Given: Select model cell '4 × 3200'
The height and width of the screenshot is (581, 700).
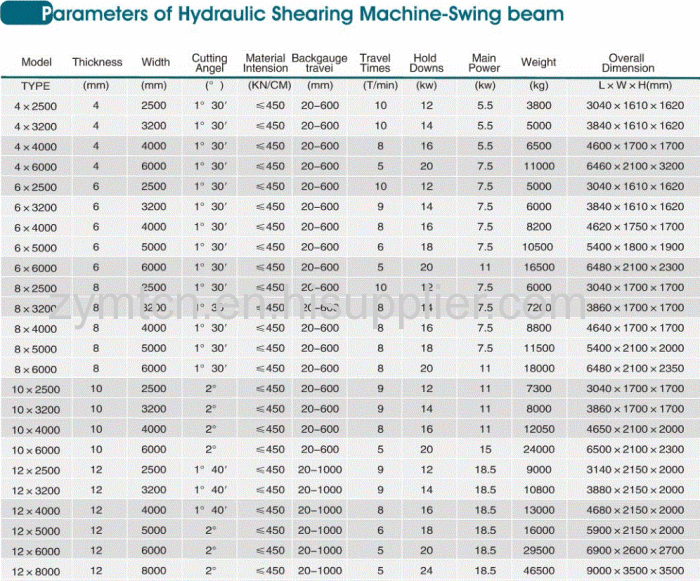Looking at the screenshot, I should coord(36,127).
